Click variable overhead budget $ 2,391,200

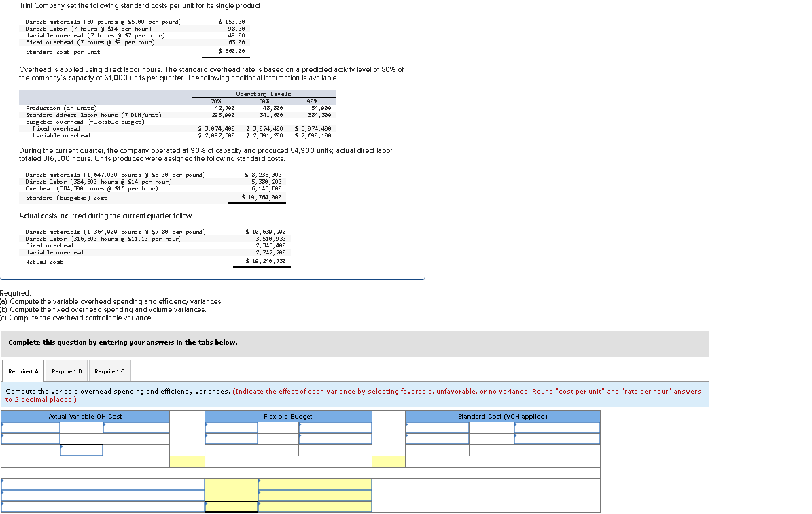point(264,135)
